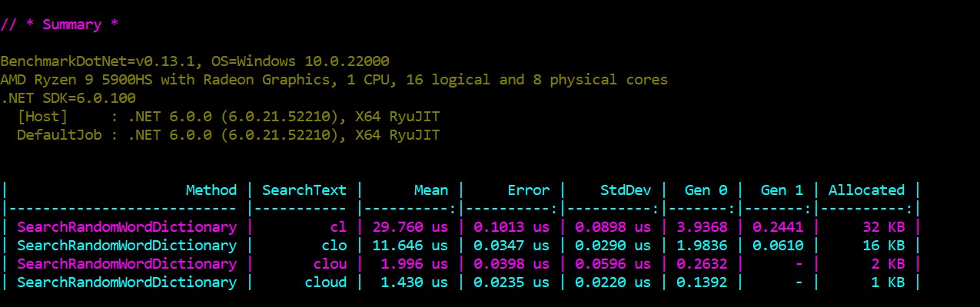This screenshot has height=307, width=980.
Task: Click the 29.760 us mean value
Action: 410,227
